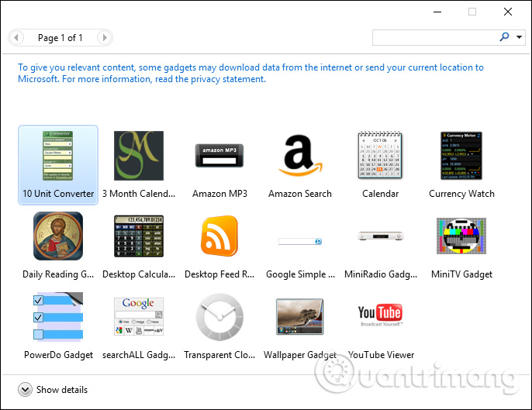Select the Daily Reading gadget icon

pos(58,236)
